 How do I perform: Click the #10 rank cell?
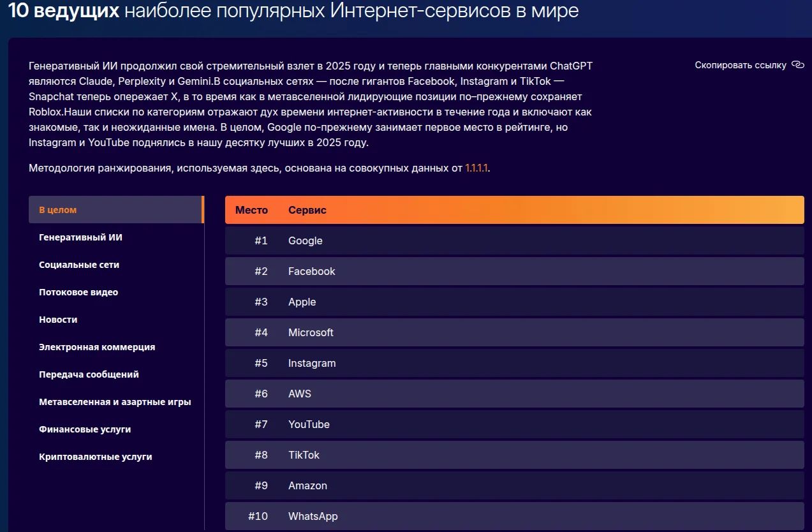[x=258, y=516]
